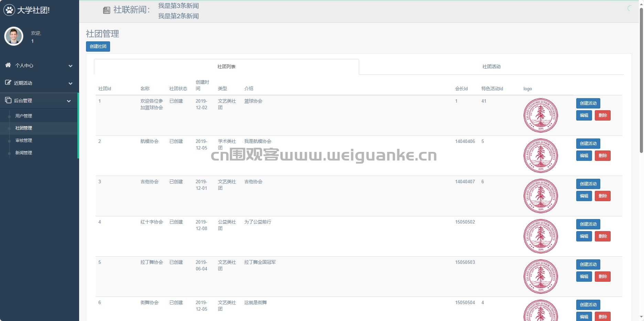Expand the 个人中心 chevron
This screenshot has height=321, width=644.
pyautogui.click(x=70, y=66)
